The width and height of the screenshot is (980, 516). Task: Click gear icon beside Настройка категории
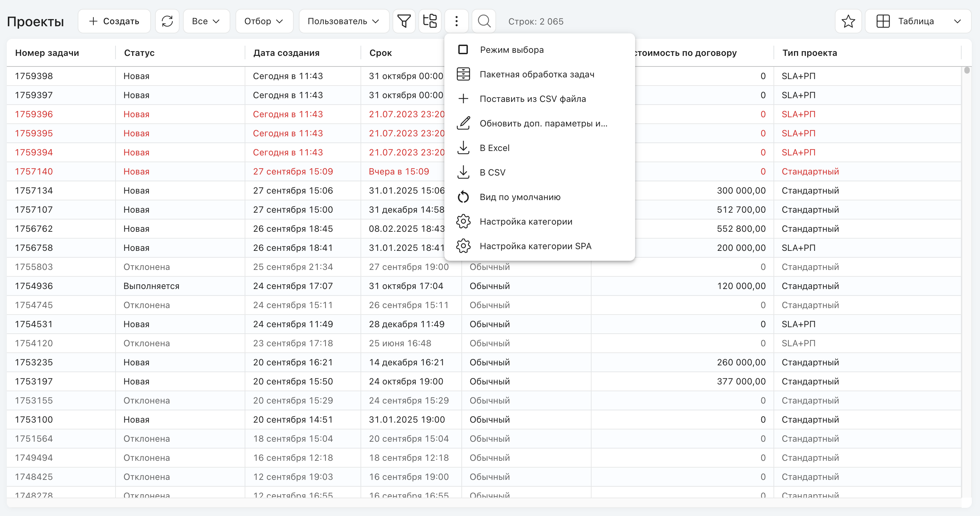pyautogui.click(x=463, y=222)
